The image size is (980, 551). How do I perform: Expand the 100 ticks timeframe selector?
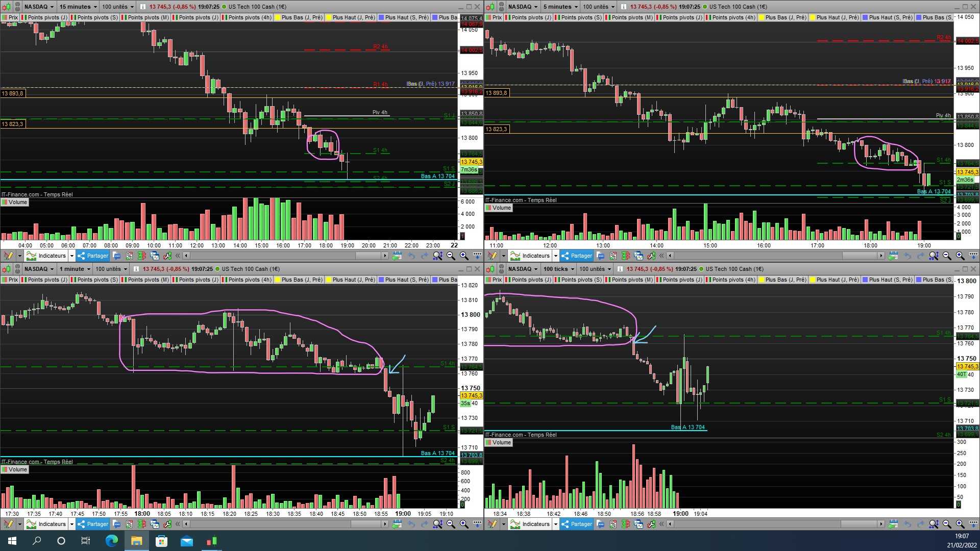coord(558,269)
